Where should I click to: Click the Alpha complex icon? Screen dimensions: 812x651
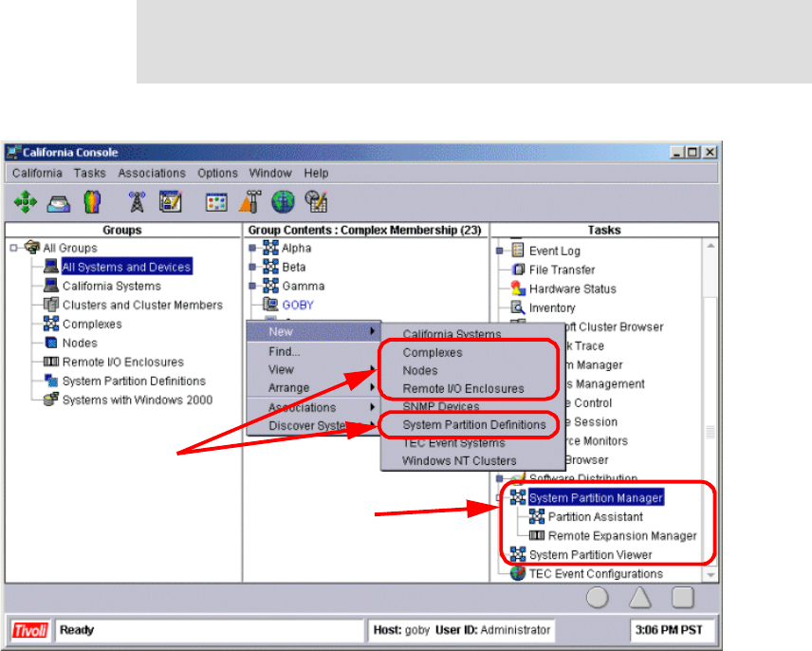pyautogui.click(x=270, y=248)
